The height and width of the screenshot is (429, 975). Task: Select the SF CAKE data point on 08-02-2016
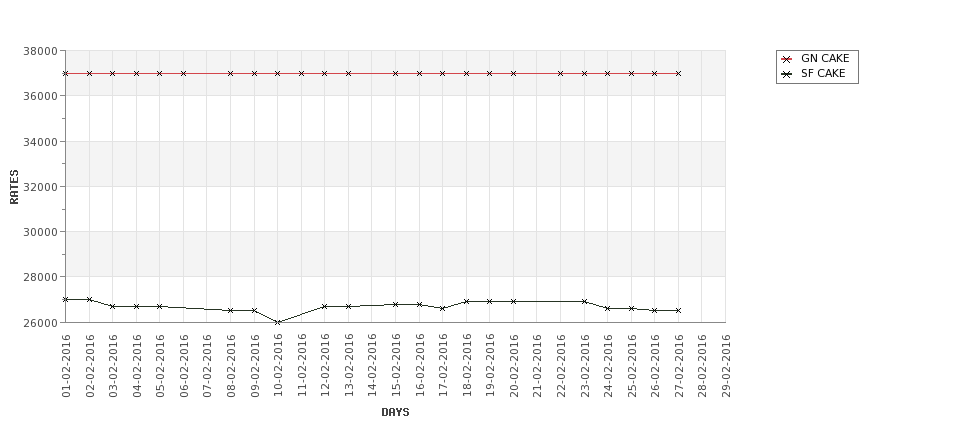231,310
